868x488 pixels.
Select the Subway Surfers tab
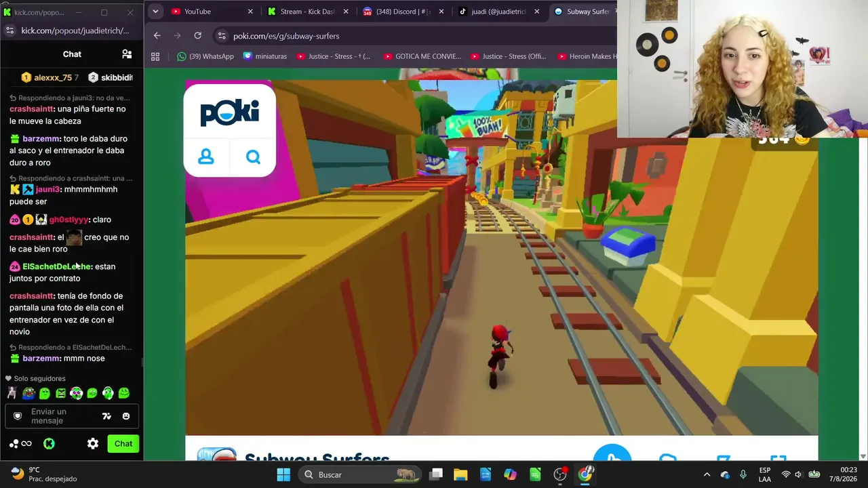(583, 12)
